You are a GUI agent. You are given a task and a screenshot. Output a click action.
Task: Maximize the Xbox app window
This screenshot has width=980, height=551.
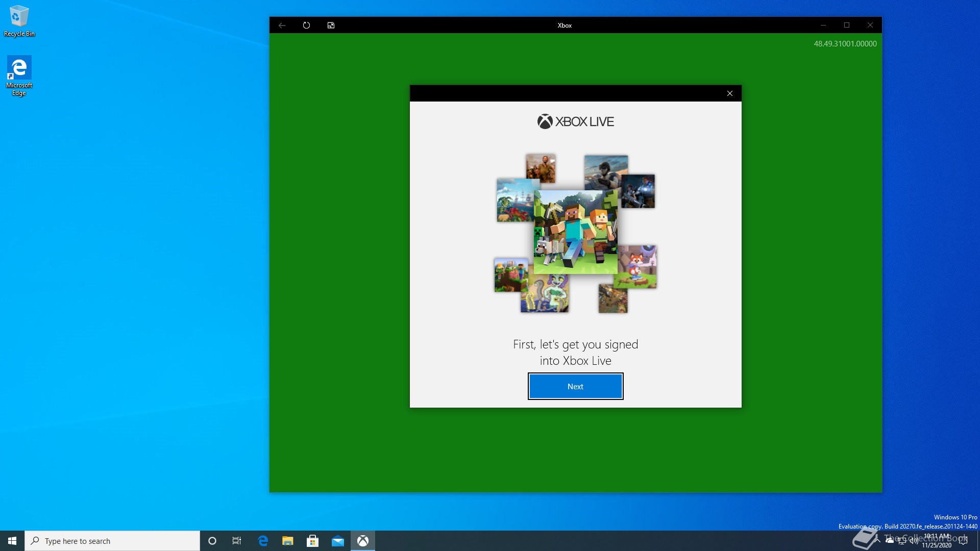847,25
